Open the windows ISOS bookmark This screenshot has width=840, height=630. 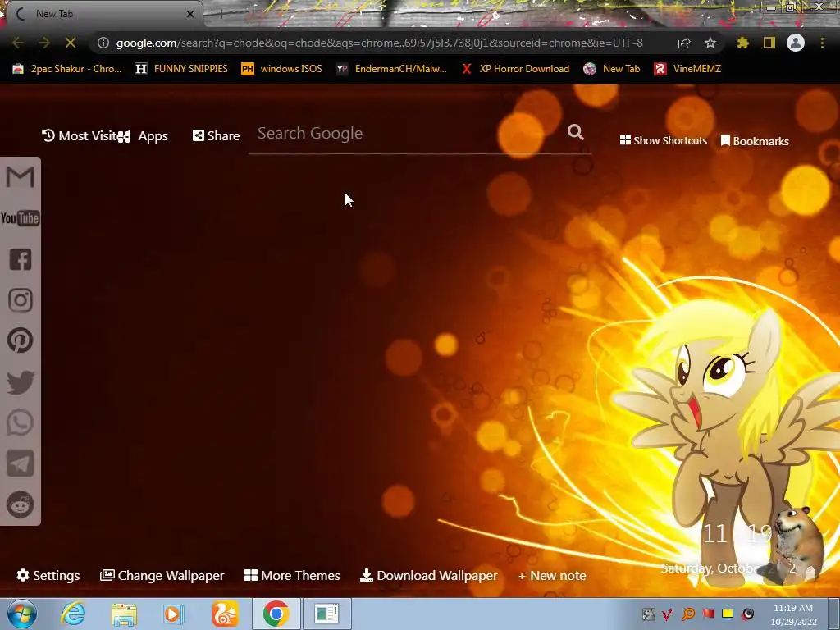coord(282,69)
